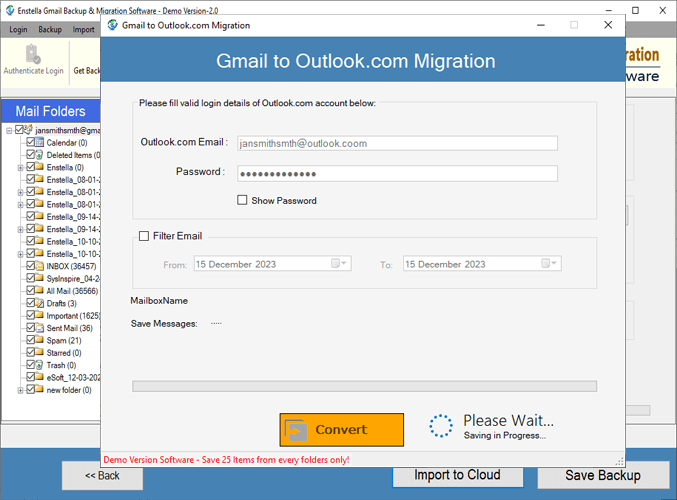Click the Authenticate Login toolbar icon

33,55
